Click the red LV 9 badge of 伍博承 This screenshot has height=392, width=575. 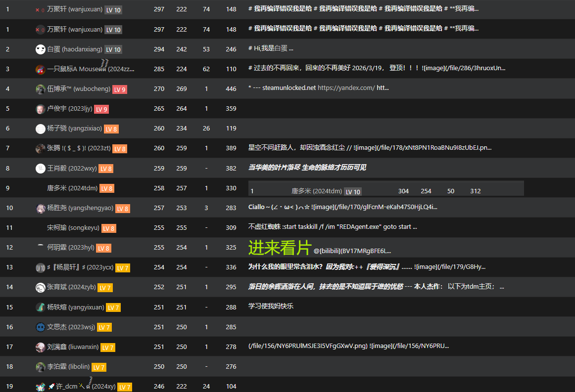pyautogui.click(x=120, y=89)
